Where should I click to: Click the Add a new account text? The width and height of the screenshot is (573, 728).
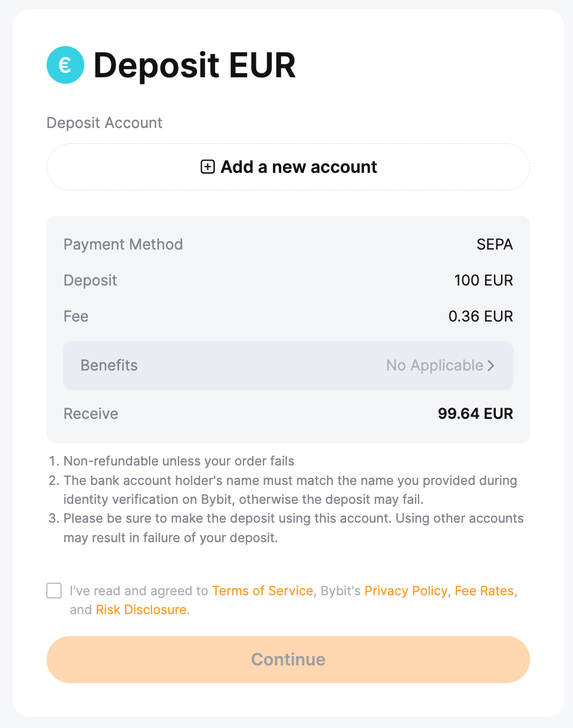click(x=298, y=167)
